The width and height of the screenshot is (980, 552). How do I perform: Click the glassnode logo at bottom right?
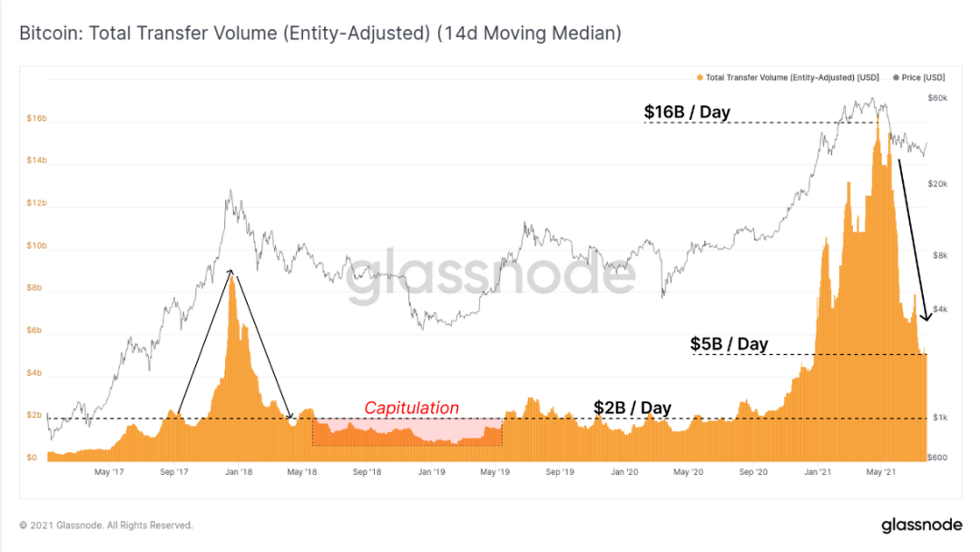(x=921, y=525)
